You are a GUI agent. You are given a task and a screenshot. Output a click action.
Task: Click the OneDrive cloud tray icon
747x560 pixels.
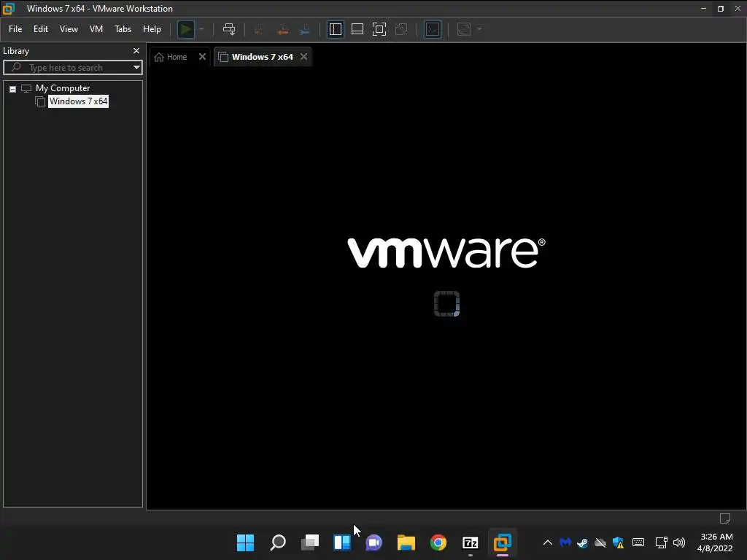tap(600, 542)
